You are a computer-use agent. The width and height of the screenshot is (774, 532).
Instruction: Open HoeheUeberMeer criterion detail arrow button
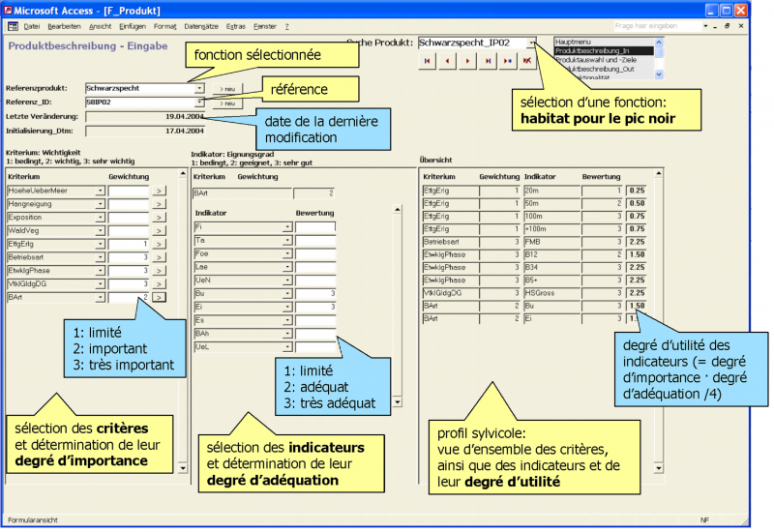coord(159,191)
